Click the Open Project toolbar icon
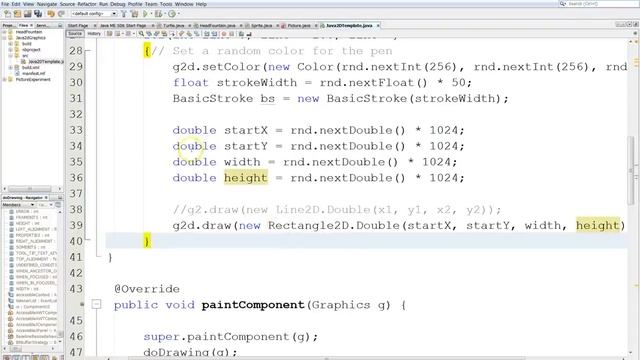The image size is (640, 360). (28, 14)
